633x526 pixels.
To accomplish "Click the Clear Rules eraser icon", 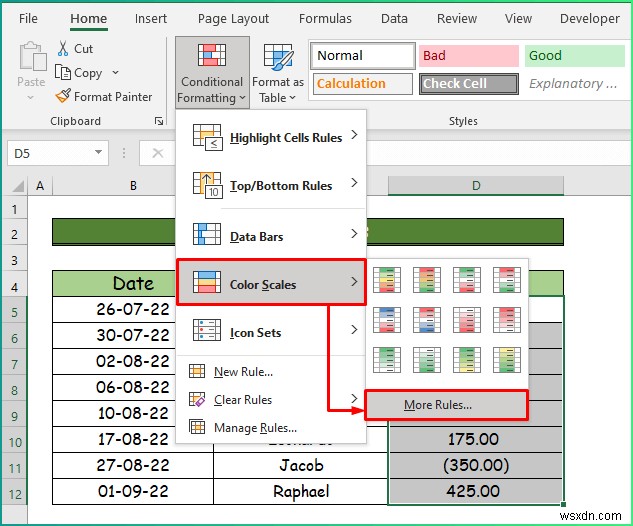I will pyautogui.click(x=197, y=399).
